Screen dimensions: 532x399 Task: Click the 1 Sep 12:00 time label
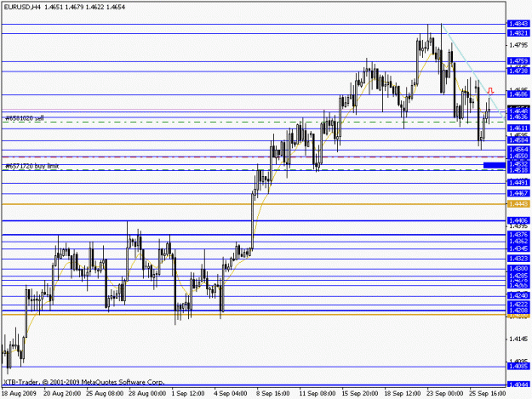(188, 394)
